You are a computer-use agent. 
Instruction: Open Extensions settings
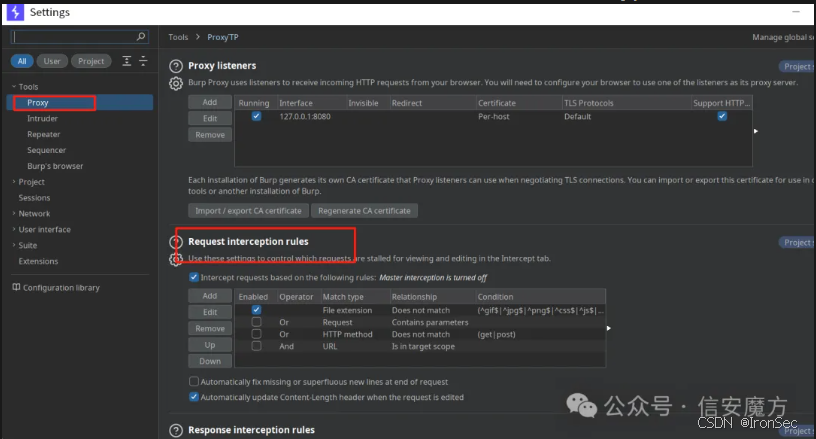pos(39,261)
